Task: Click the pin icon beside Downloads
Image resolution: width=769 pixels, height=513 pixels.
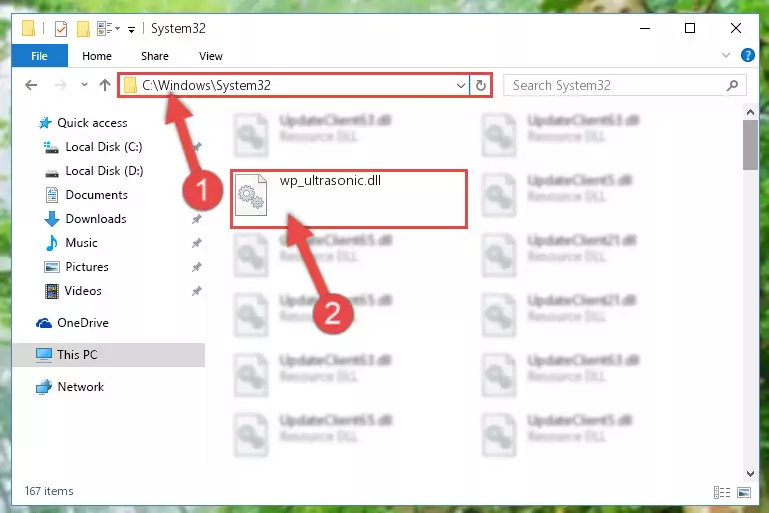Action: (x=197, y=219)
